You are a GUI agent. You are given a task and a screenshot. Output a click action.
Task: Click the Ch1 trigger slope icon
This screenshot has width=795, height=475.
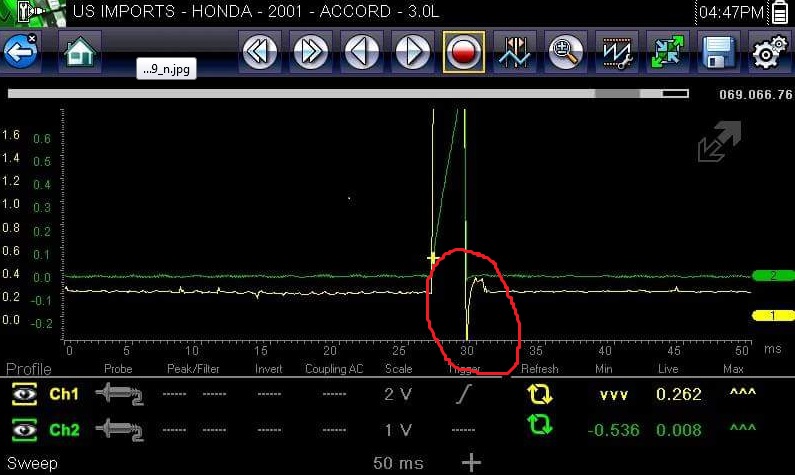click(x=462, y=394)
